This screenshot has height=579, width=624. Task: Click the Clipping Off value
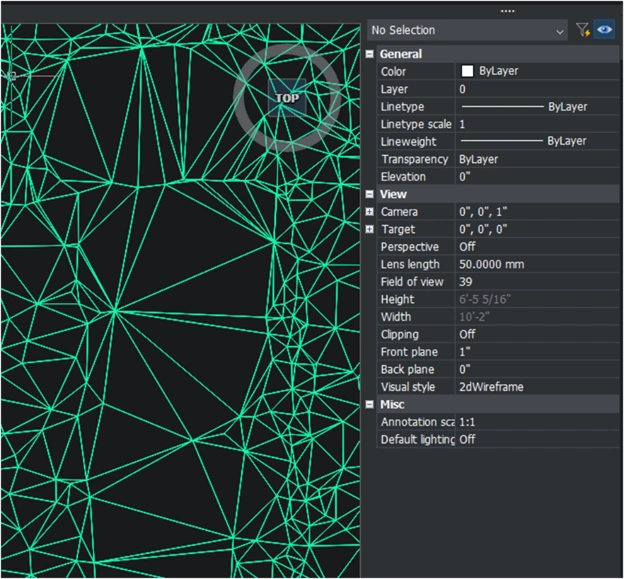[x=537, y=334]
